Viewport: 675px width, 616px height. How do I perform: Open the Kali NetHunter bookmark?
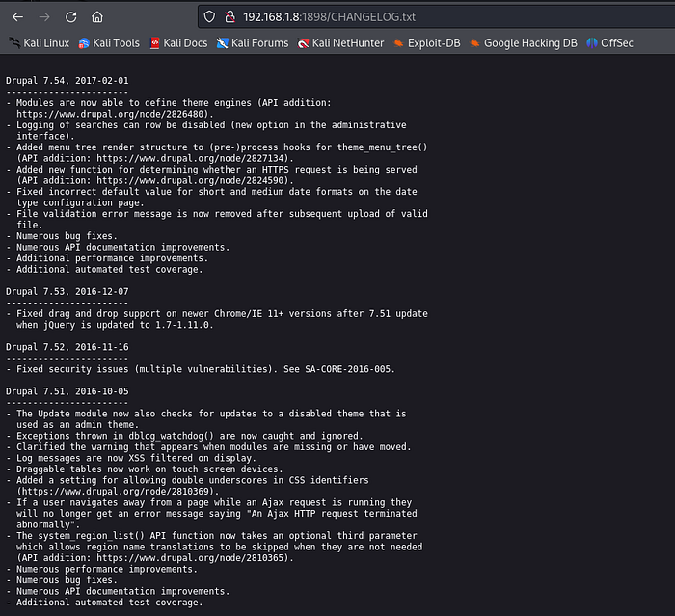(x=340, y=42)
